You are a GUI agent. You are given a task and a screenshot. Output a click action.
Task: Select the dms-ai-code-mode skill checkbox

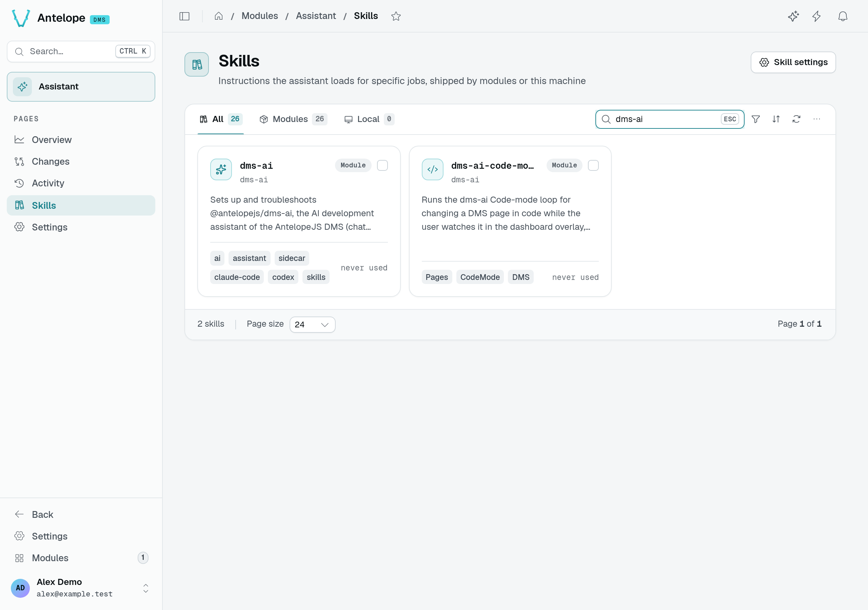pyautogui.click(x=593, y=165)
